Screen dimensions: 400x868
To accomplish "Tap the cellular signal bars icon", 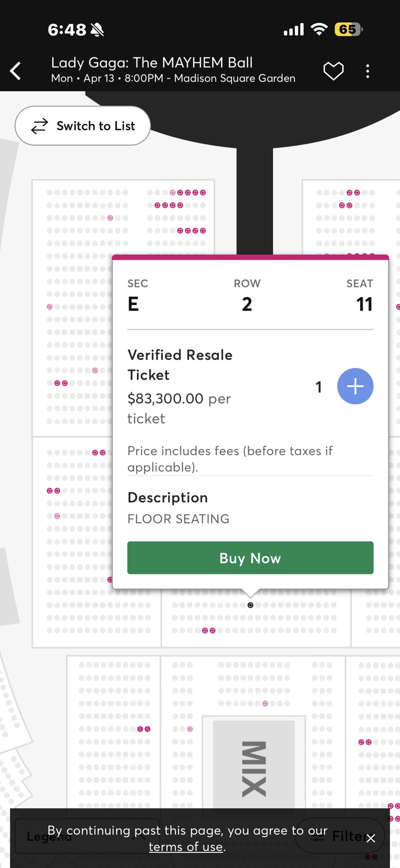I will point(294,29).
